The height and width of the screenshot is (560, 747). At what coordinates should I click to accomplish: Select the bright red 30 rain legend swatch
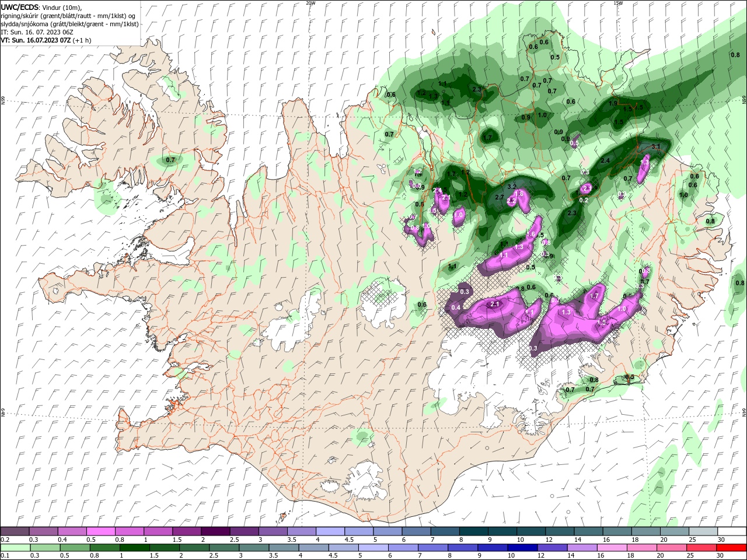(731, 548)
